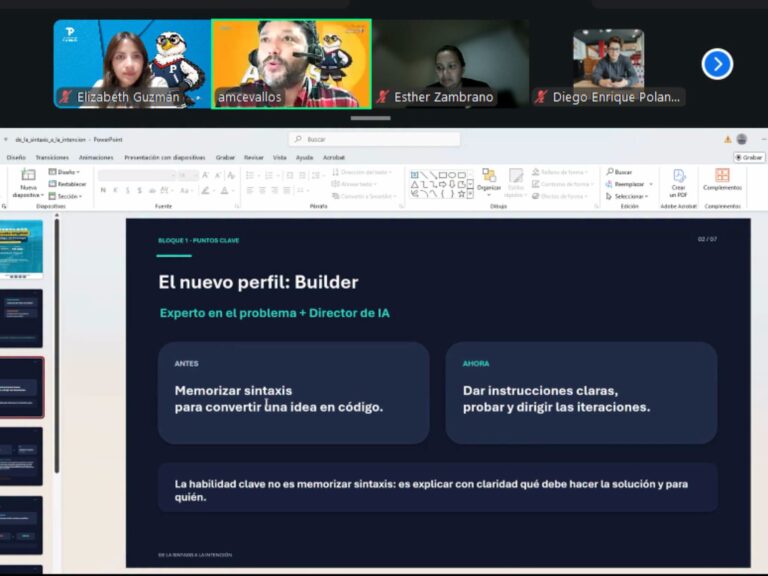768x576 pixels.
Task: Center the paragraph text
Action: click(262, 190)
